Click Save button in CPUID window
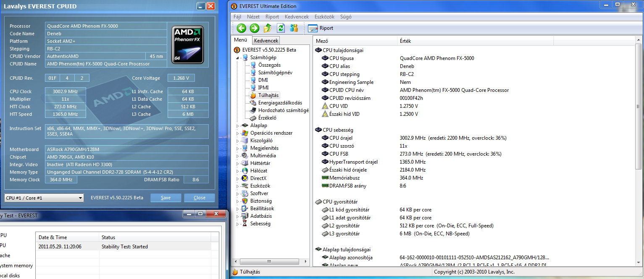The image size is (644, 279). 166,198
